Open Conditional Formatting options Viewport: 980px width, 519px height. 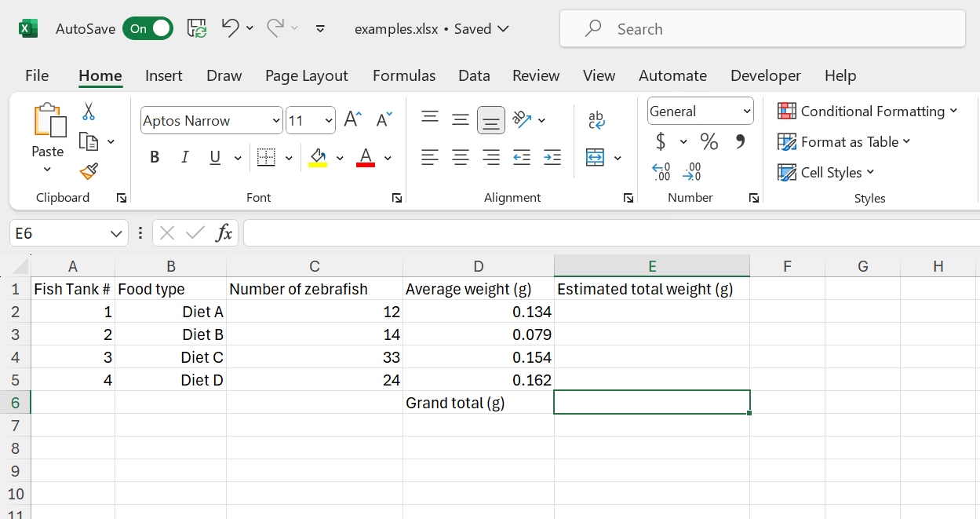867,111
